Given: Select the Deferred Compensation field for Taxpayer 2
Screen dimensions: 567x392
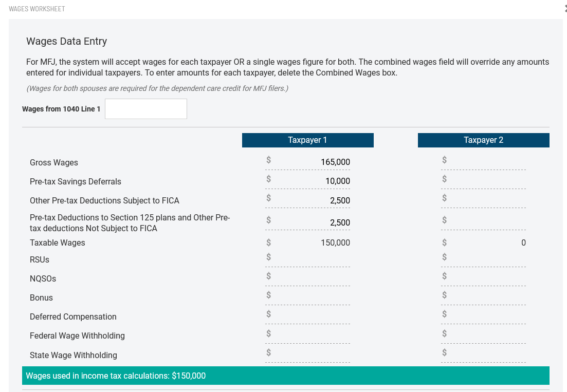Looking at the screenshot, I should (483, 314).
